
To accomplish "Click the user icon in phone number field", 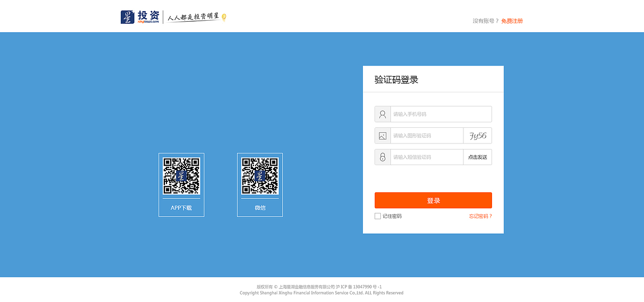I will point(382,114).
